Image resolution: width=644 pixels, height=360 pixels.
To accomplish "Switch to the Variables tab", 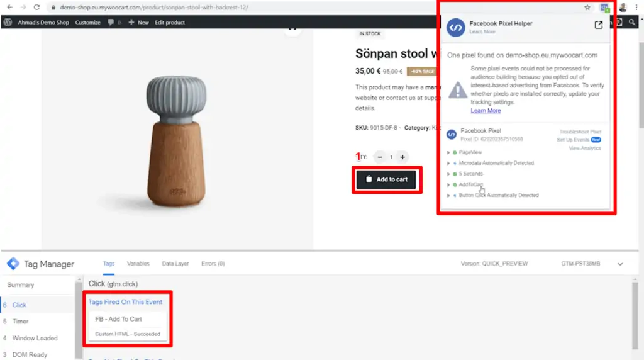I will point(138,264).
